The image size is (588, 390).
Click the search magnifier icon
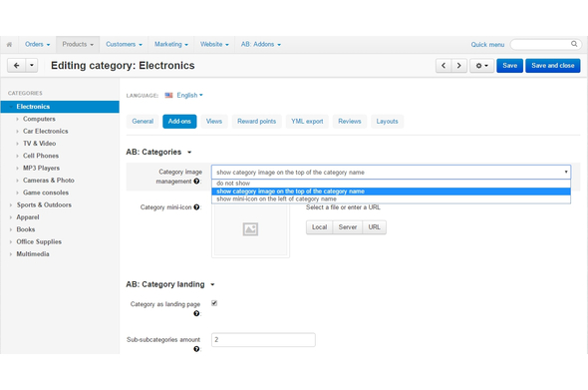click(574, 44)
